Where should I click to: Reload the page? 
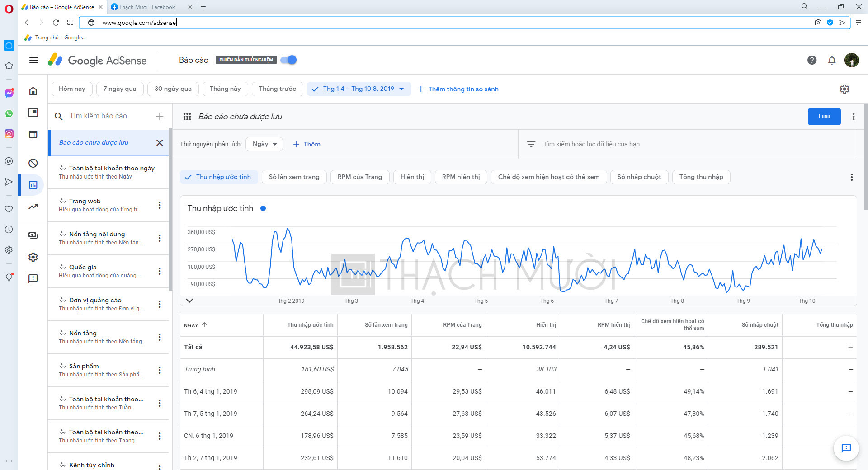[56, 23]
